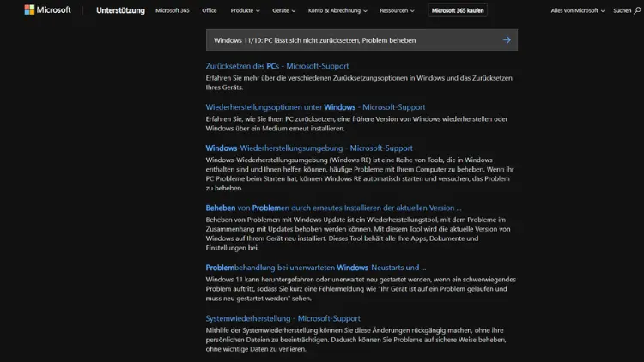Screen dimensions: 644x362
Task: Click description starting 'Windows 11 kann heruntergefahren'
Action: pyautogui.click(x=361, y=289)
